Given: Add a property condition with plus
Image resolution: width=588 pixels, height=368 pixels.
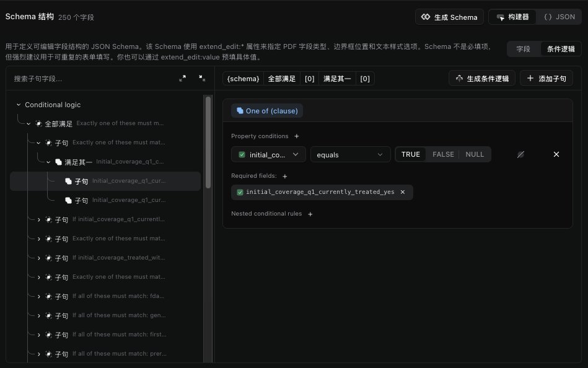Looking at the screenshot, I should click(x=297, y=136).
